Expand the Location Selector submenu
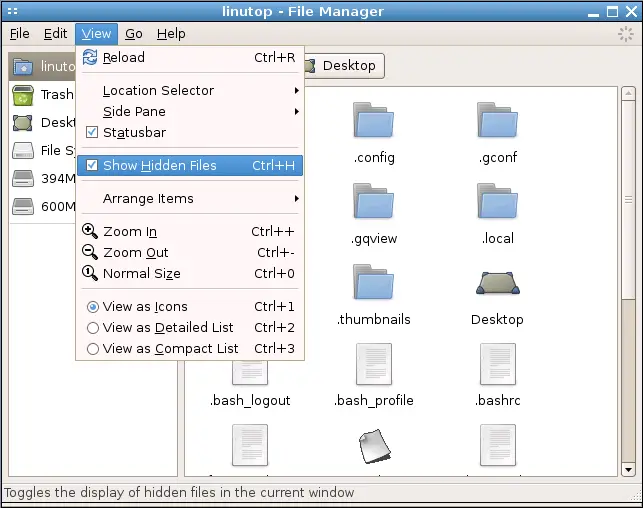The image size is (643, 508). pos(189,90)
